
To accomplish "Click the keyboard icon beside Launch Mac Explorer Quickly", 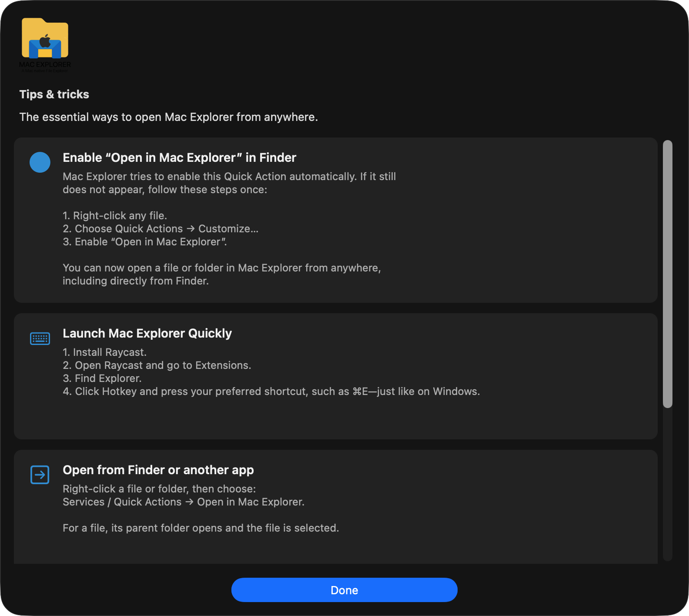I will [x=40, y=338].
